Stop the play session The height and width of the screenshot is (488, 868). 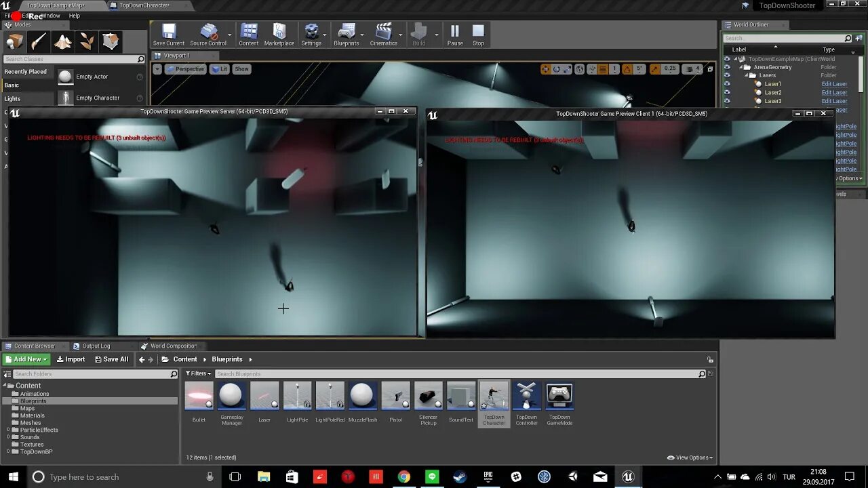tap(478, 35)
